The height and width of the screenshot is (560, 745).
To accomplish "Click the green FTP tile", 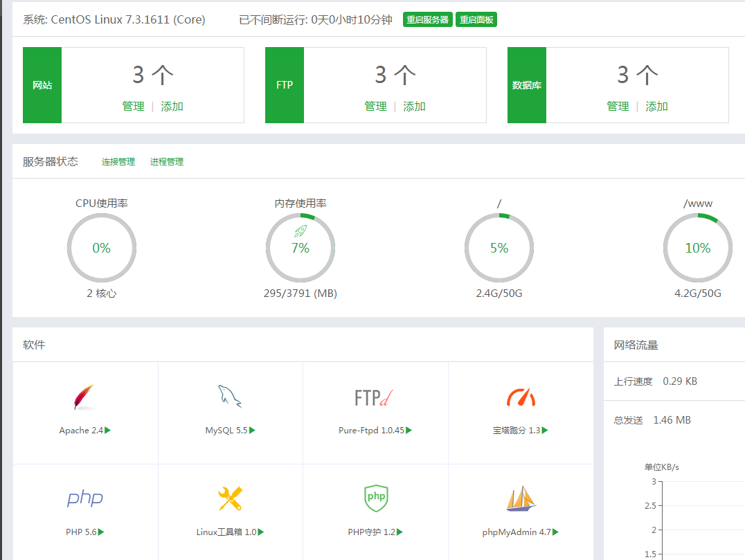I will pyautogui.click(x=285, y=85).
